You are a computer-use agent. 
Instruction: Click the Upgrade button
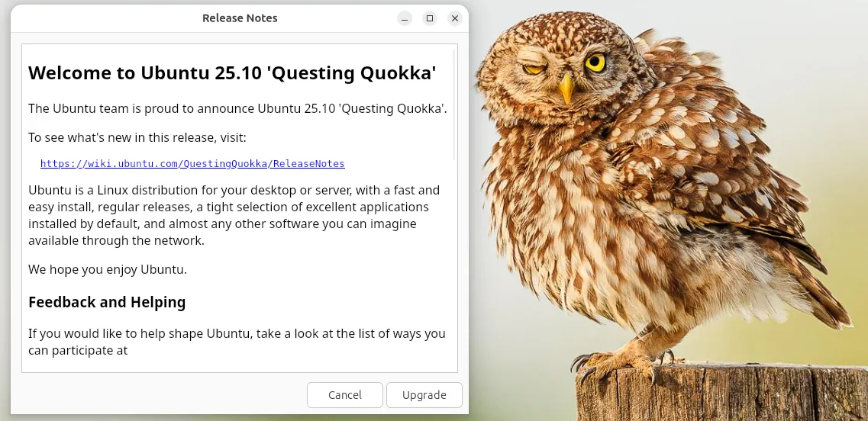coord(424,395)
